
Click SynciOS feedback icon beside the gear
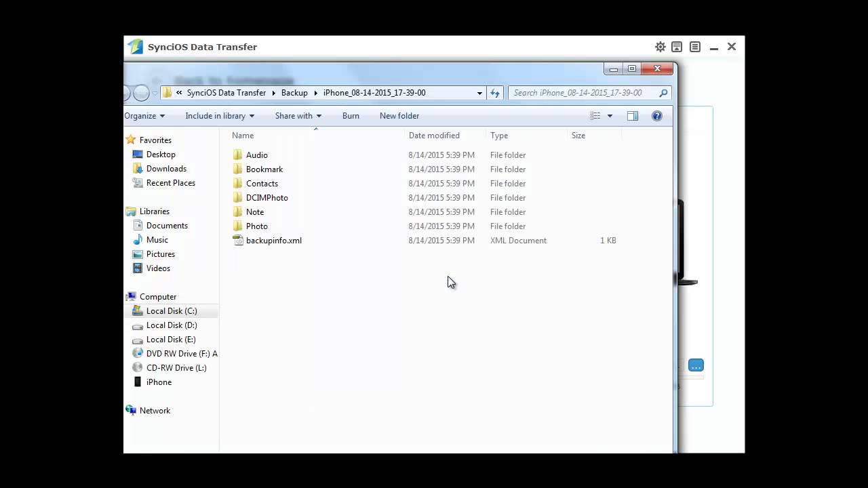677,47
